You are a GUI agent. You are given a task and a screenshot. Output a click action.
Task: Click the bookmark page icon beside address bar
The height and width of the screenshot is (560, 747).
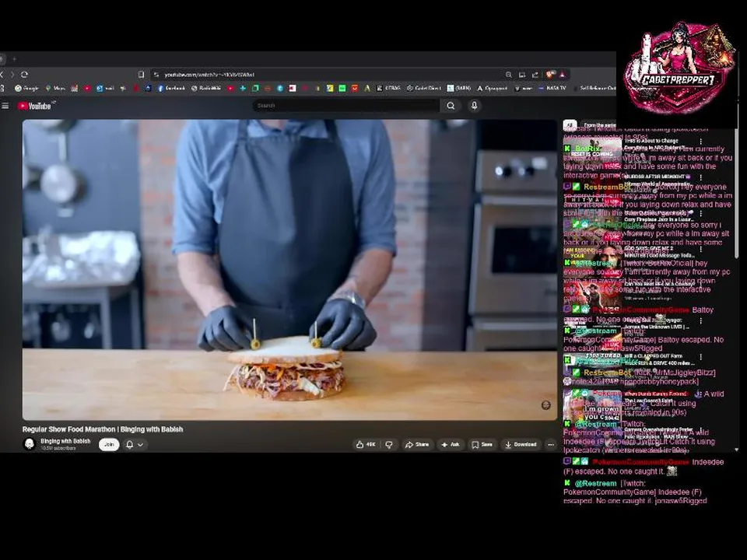coord(141,75)
